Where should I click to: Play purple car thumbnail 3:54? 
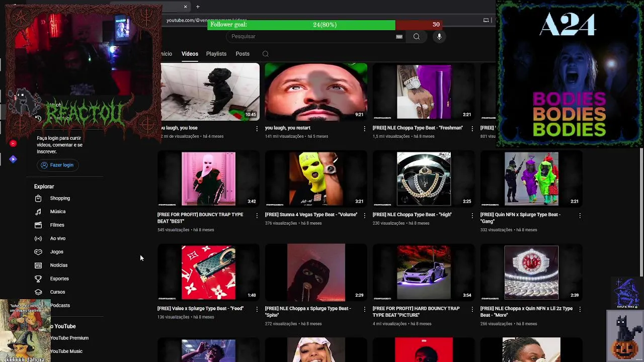(x=424, y=272)
